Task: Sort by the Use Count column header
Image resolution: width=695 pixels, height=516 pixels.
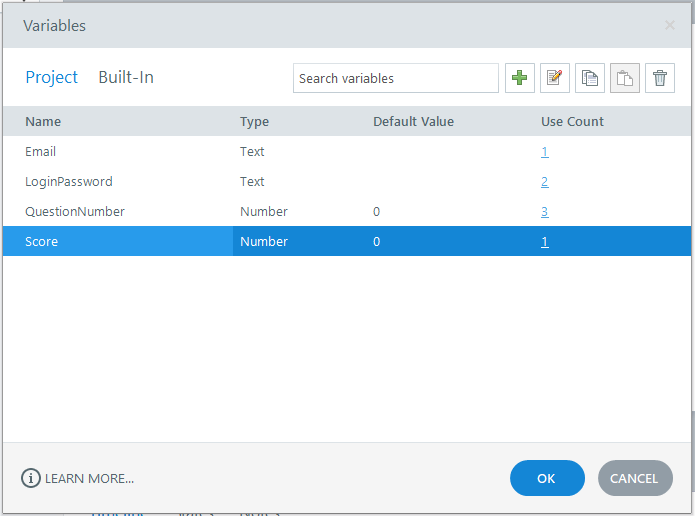Action: (572, 122)
